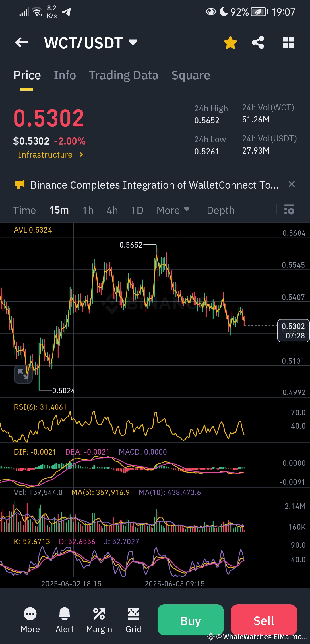Tap the battery status icon
This screenshot has width=310, height=644.
tap(259, 12)
